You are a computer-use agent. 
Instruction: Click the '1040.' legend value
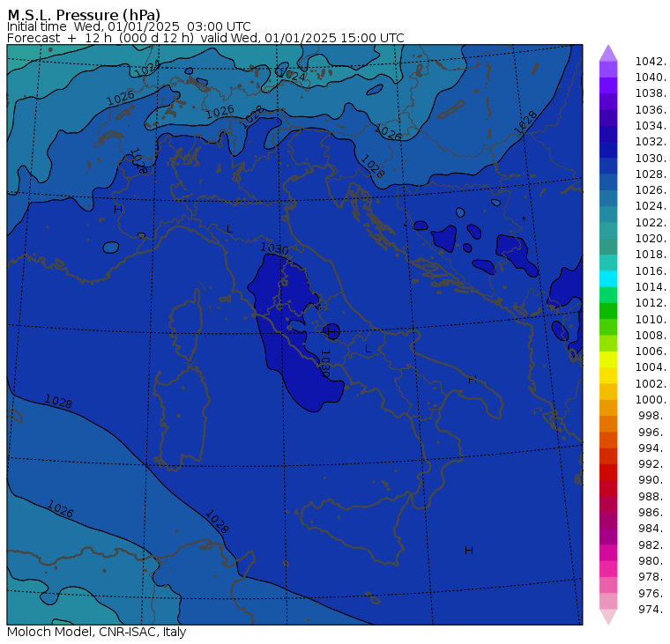651,78
